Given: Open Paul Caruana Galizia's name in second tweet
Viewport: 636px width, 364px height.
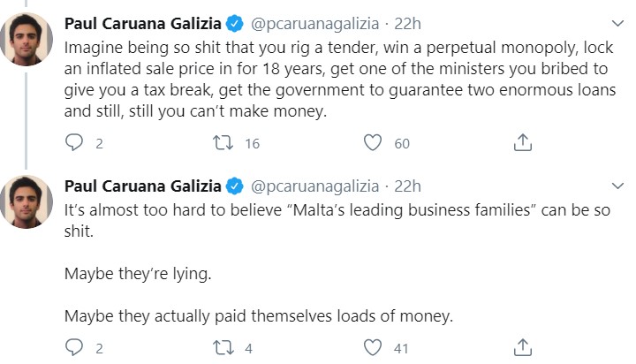Looking at the screenshot, I should 143,186.
